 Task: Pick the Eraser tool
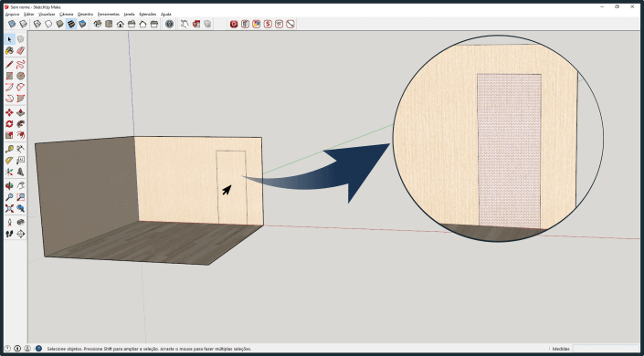coord(20,50)
